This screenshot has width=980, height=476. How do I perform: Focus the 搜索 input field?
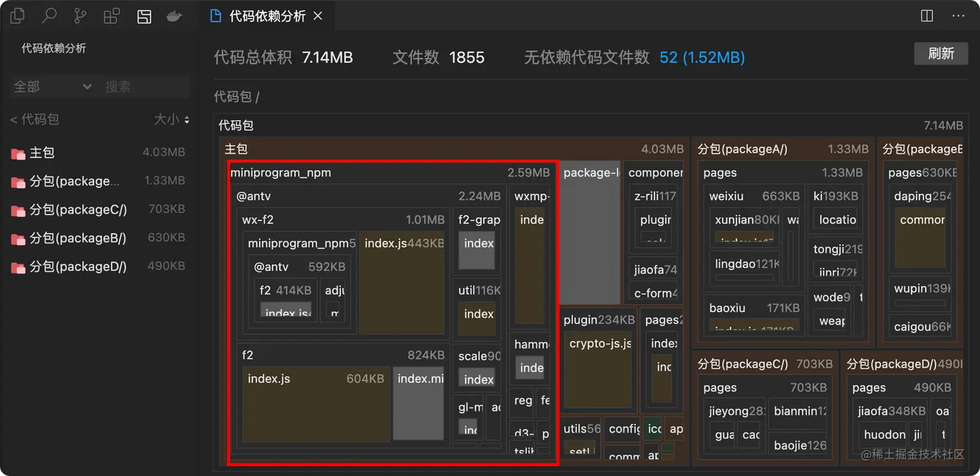144,86
